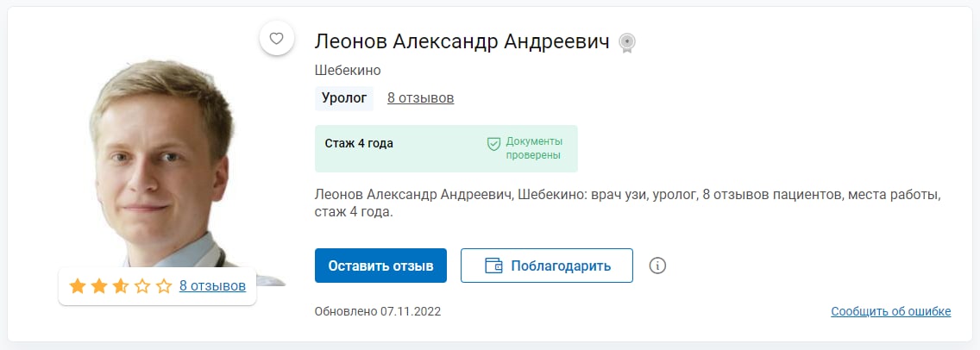This screenshot has height=350, width=980.
Task: Click the medal badge beside doctor's name
Action: coord(627,43)
